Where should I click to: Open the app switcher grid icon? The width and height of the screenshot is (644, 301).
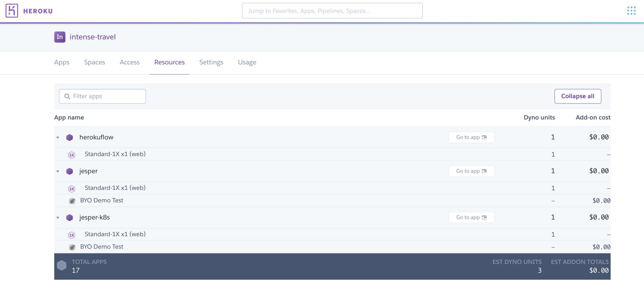[631, 11]
